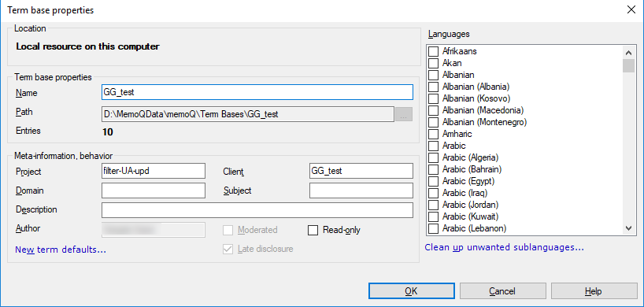The image size is (644, 307).
Task: Click the Cancel button
Action: click(x=503, y=291)
